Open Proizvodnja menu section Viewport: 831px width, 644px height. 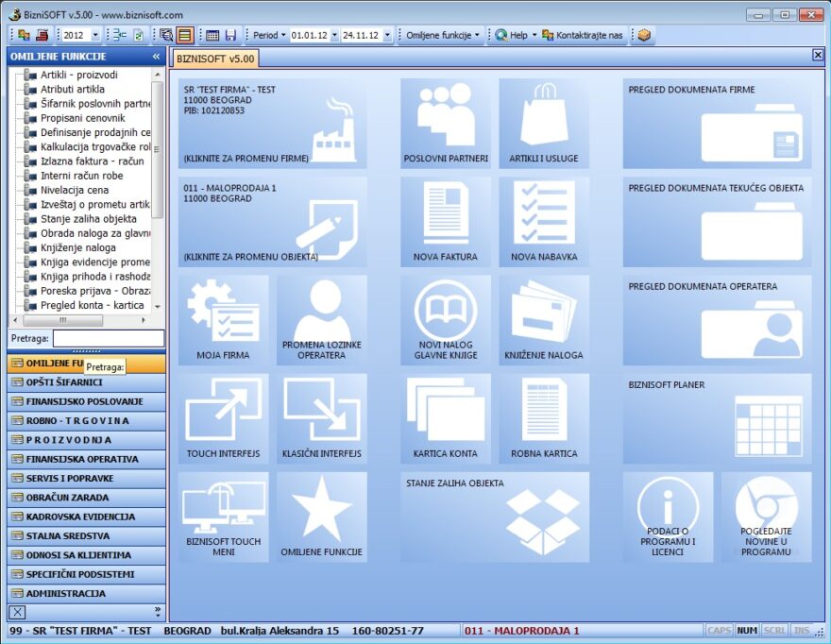[86, 440]
